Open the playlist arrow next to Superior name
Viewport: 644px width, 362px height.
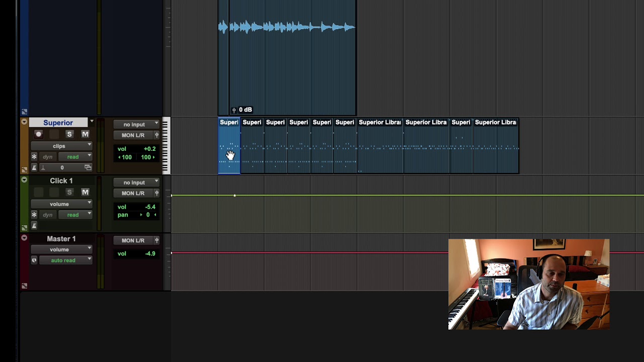(92, 122)
